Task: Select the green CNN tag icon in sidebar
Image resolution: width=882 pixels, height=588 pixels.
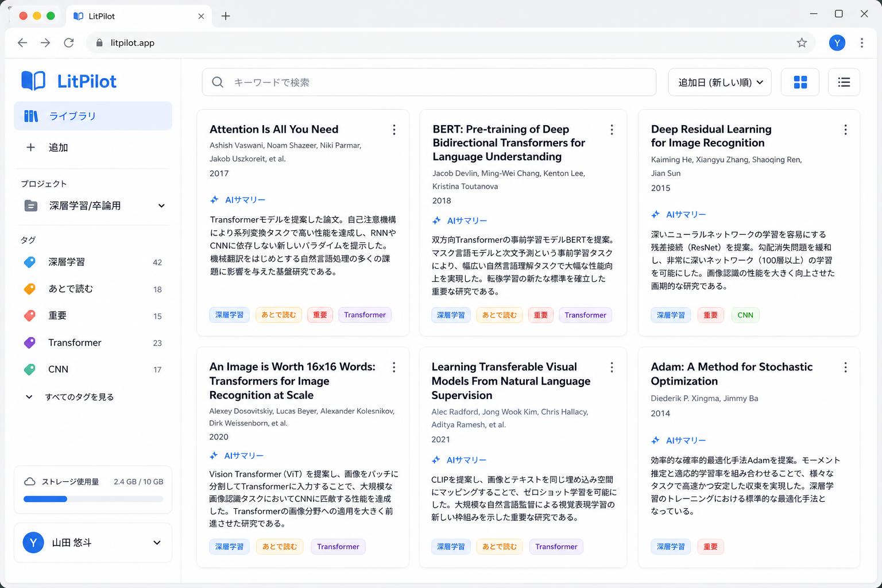Action: [x=29, y=369]
